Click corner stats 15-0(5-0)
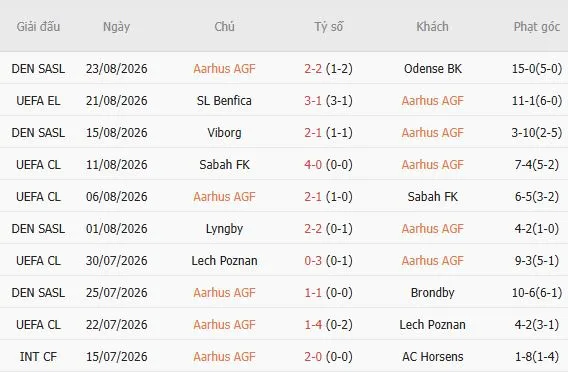Image resolution: width=568 pixels, height=372 pixels. click(536, 69)
